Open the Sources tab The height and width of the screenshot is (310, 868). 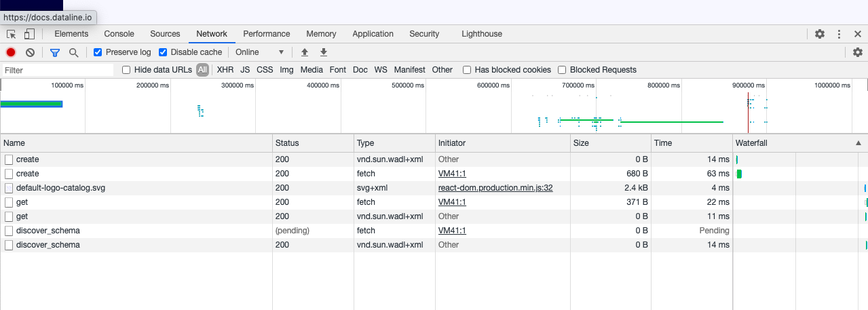[x=165, y=34]
